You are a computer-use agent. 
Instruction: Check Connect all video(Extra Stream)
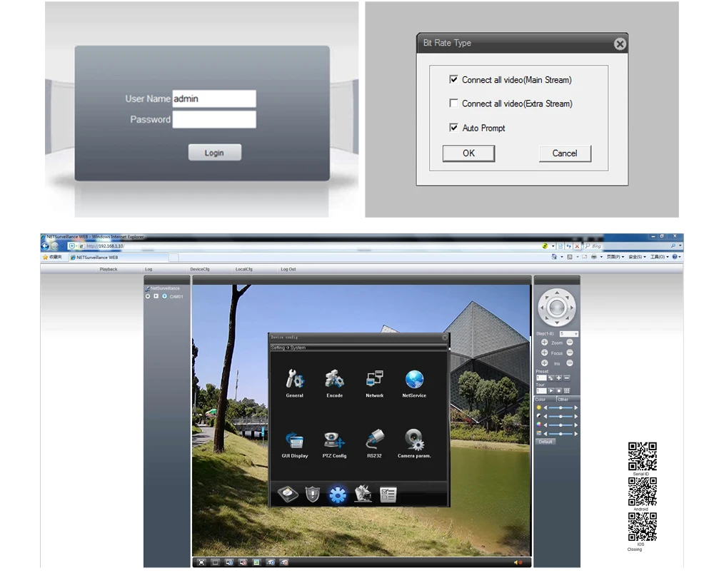click(453, 103)
